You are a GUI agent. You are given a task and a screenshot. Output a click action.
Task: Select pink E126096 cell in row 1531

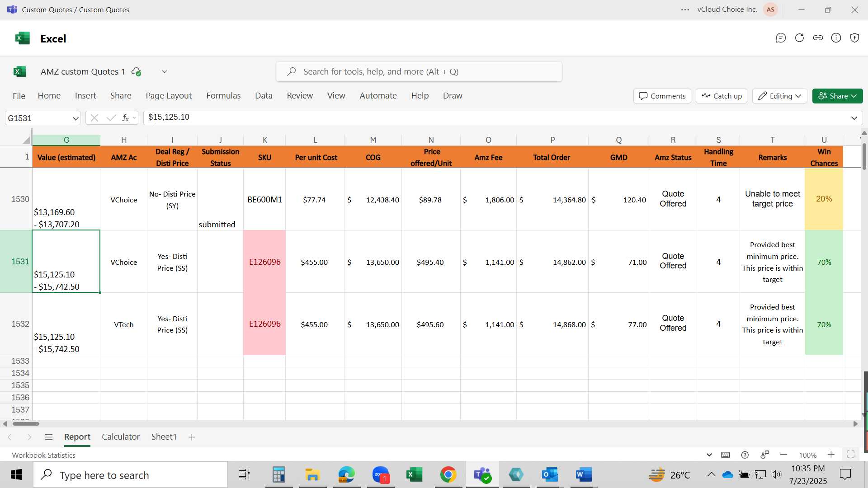click(x=264, y=262)
